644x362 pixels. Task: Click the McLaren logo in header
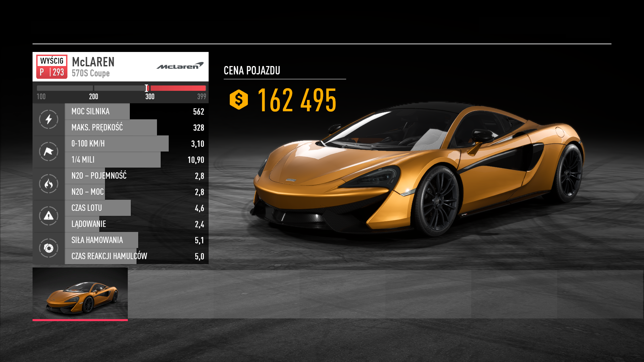pos(180,66)
